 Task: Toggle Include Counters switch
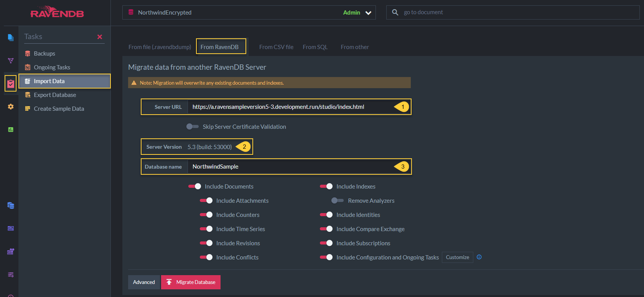tap(206, 215)
